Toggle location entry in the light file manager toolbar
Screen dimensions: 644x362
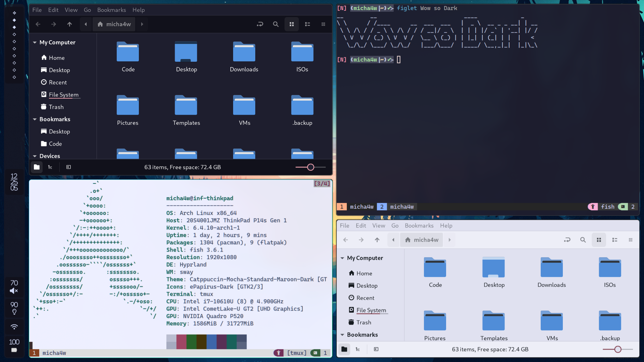point(567,240)
